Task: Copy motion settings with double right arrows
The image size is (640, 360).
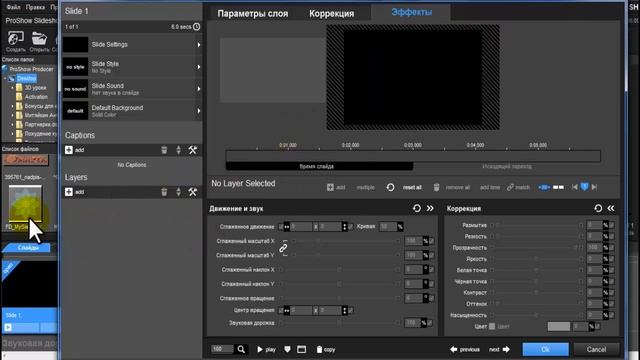Action: (430, 208)
